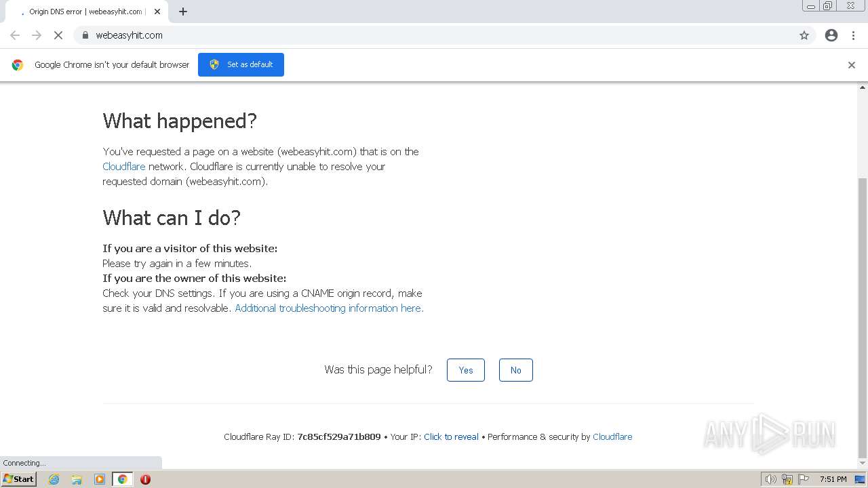The image size is (868, 488).
Task: Open Cloudflare link in footer
Action: [x=612, y=436]
